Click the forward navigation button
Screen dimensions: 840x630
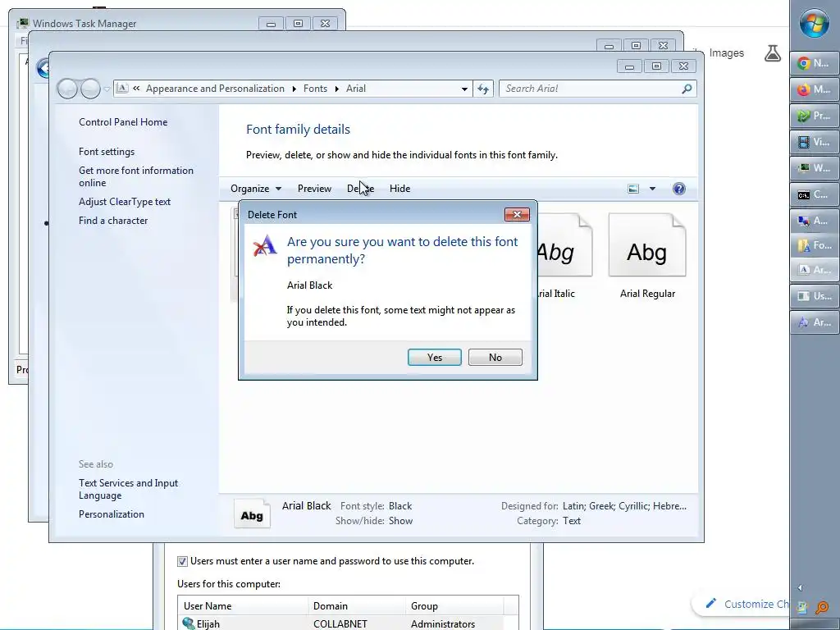(x=90, y=89)
